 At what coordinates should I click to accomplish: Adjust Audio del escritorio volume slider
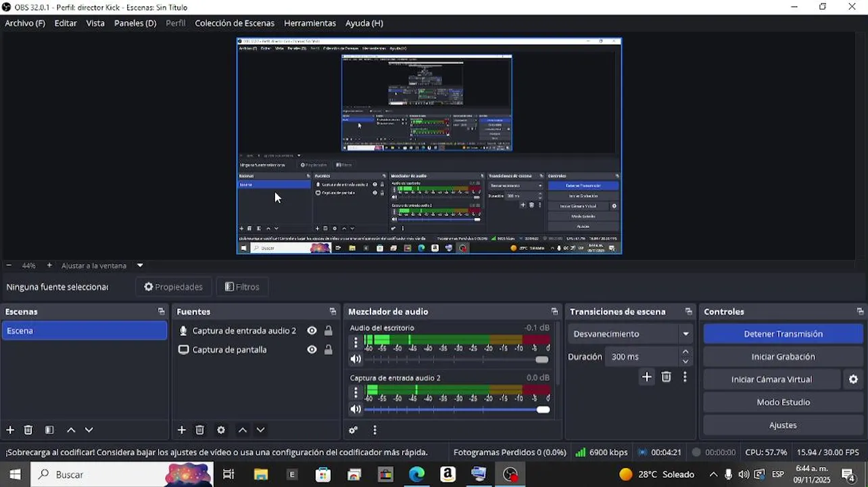[x=456, y=359]
